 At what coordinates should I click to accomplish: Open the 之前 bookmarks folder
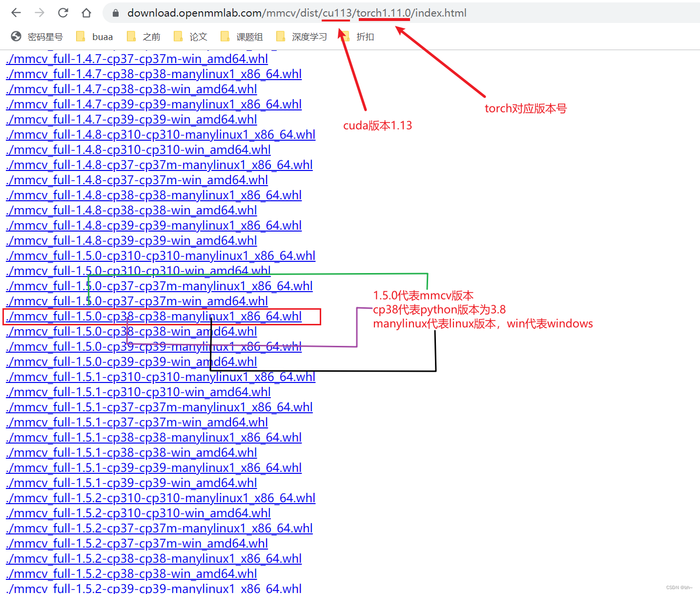coord(144,36)
